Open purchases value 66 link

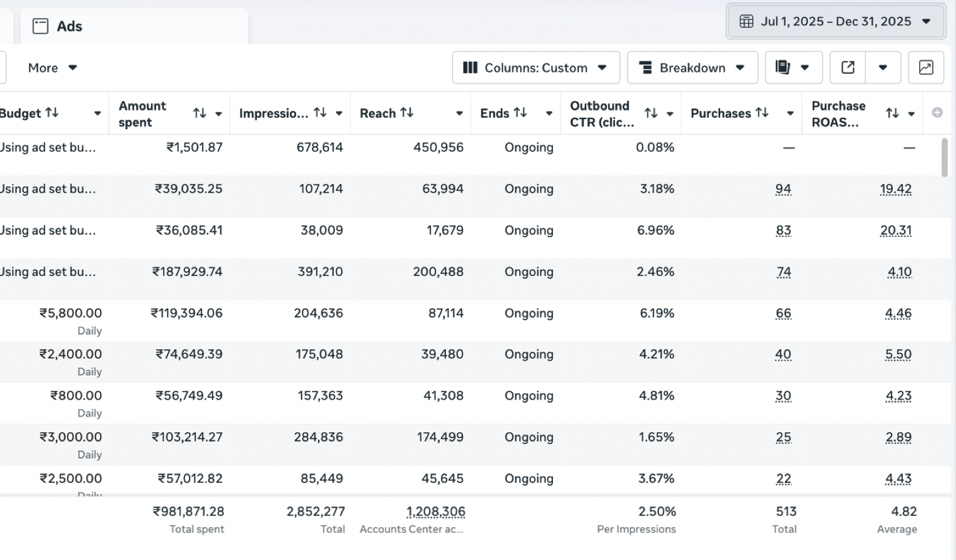[x=783, y=313]
